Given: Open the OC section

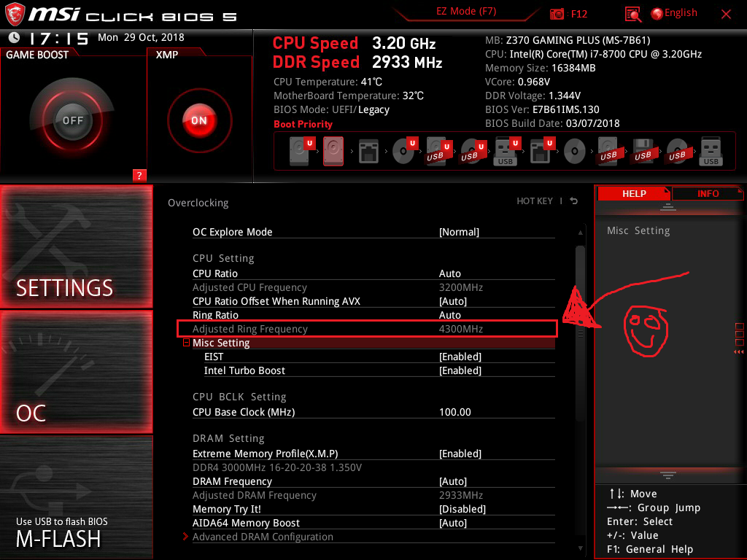Looking at the screenshot, I should [76, 373].
